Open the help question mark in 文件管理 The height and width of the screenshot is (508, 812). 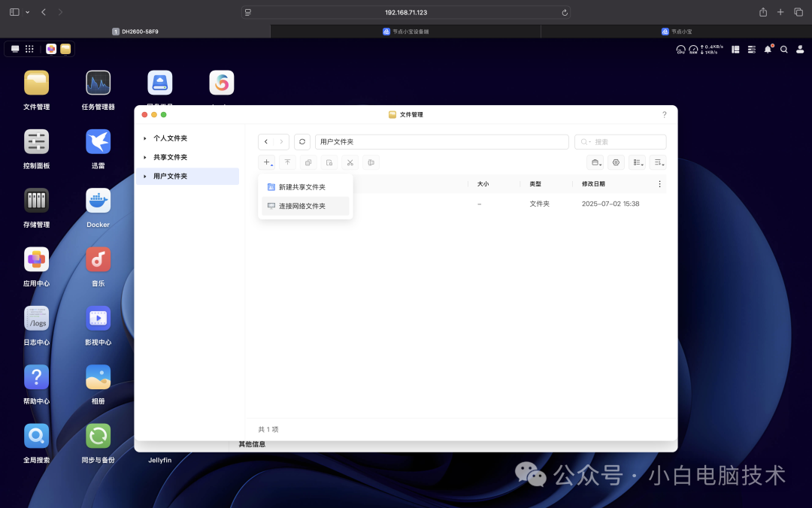(665, 114)
